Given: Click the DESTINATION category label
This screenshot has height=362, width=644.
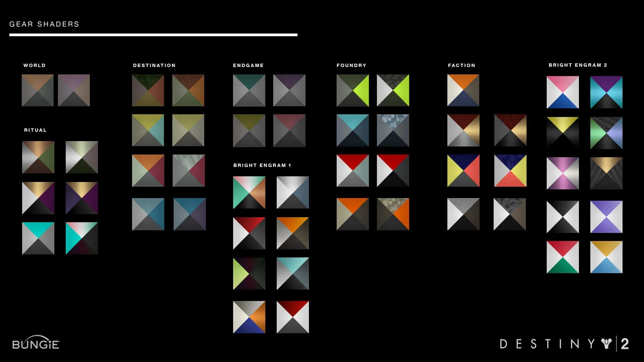Looking at the screenshot, I should [154, 65].
